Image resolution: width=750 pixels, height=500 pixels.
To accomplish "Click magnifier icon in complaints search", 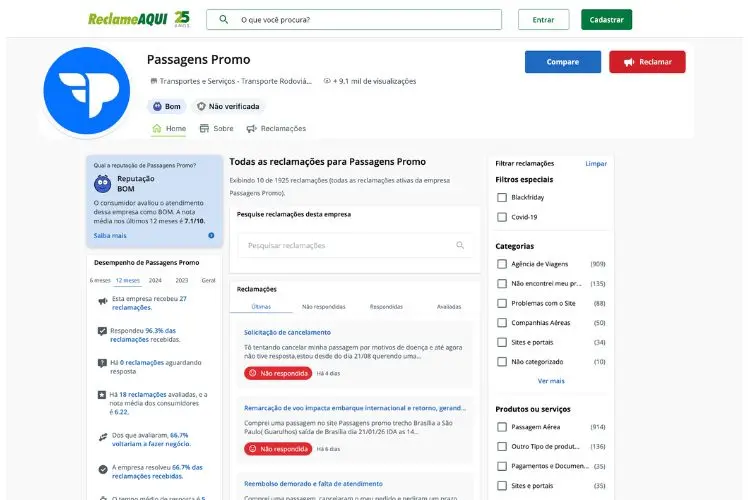I will point(460,245).
